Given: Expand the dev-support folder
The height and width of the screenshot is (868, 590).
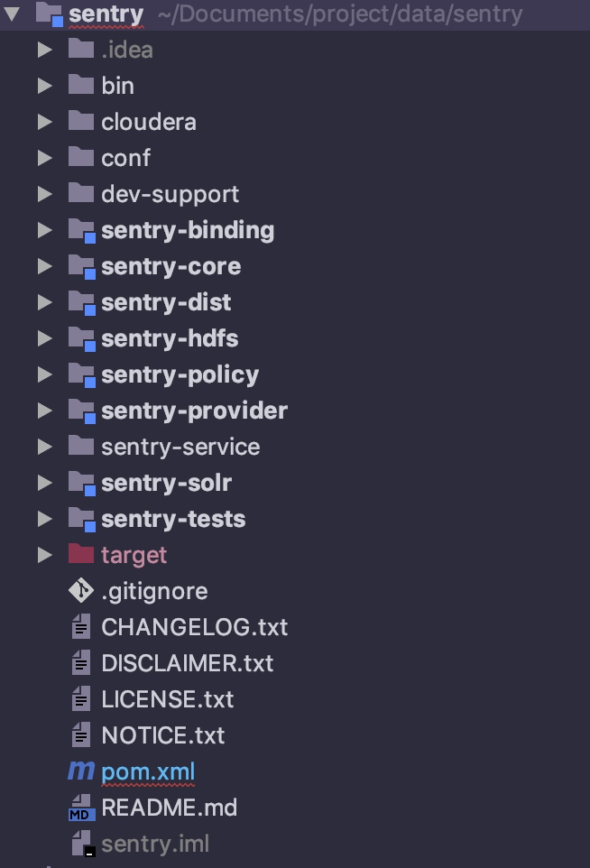Looking at the screenshot, I should point(45,194).
